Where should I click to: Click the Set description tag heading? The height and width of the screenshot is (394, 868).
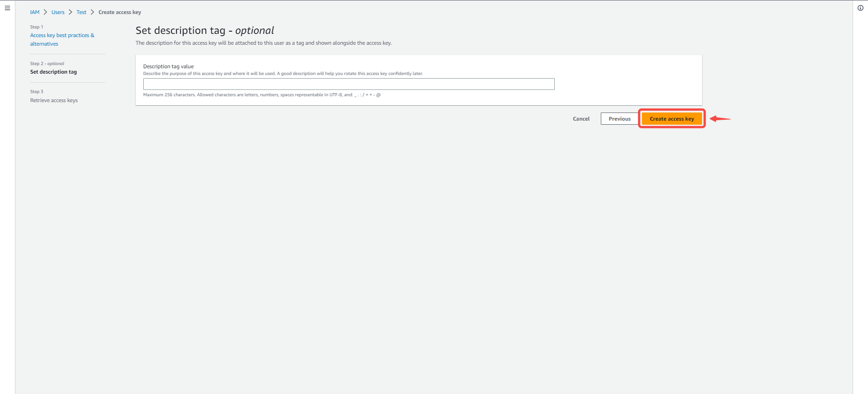click(205, 30)
